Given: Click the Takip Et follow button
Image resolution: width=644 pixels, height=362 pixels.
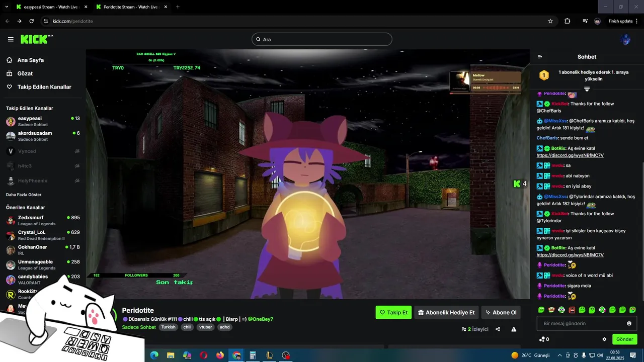Looking at the screenshot, I should coord(393,312).
